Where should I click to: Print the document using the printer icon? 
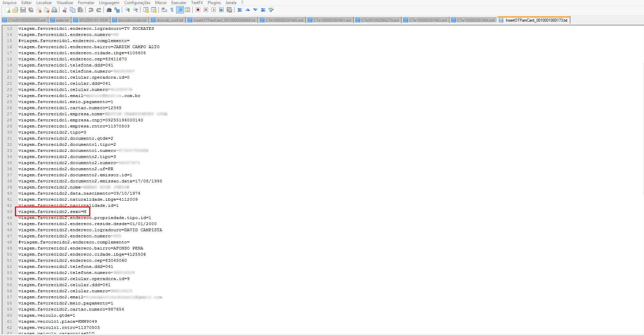54,10
